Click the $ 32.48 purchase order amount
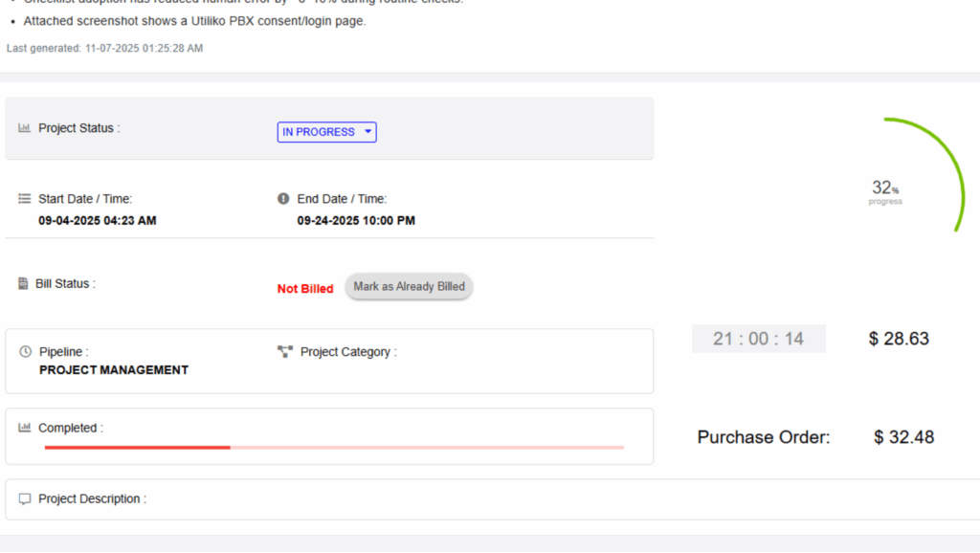 point(903,437)
